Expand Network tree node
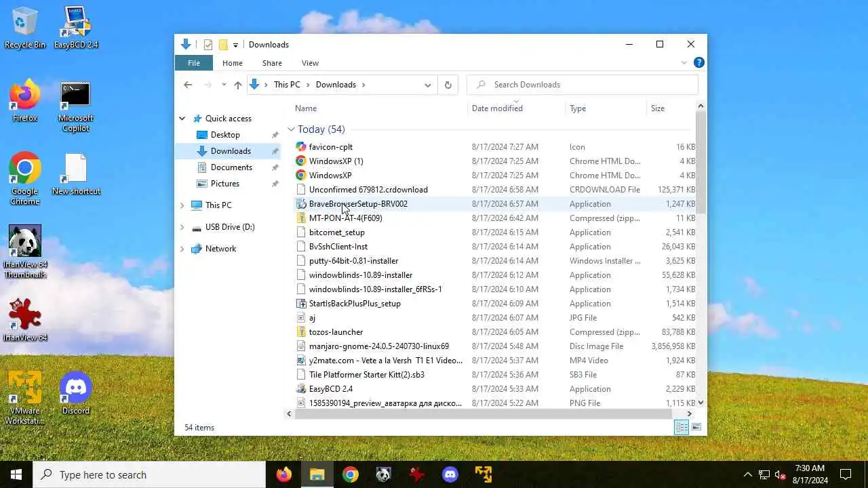The image size is (868, 488). click(x=182, y=249)
